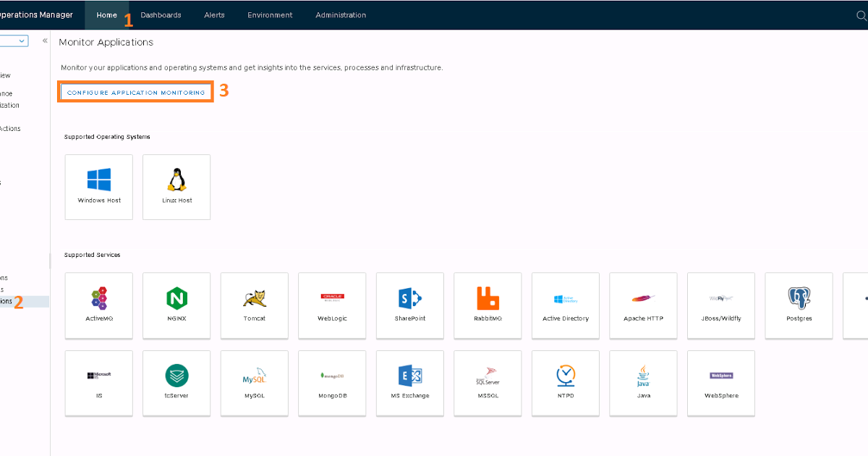Click the search magnifier in top bar
This screenshot has height=456, width=868.
coord(861,15)
